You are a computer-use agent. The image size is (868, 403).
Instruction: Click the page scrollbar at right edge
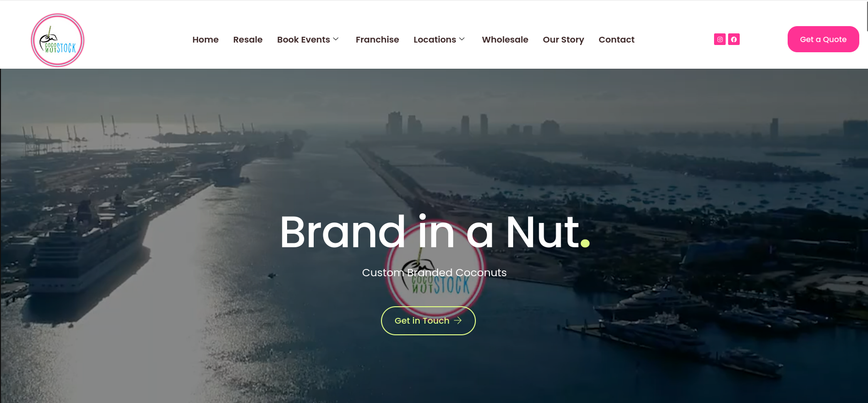(x=867, y=16)
